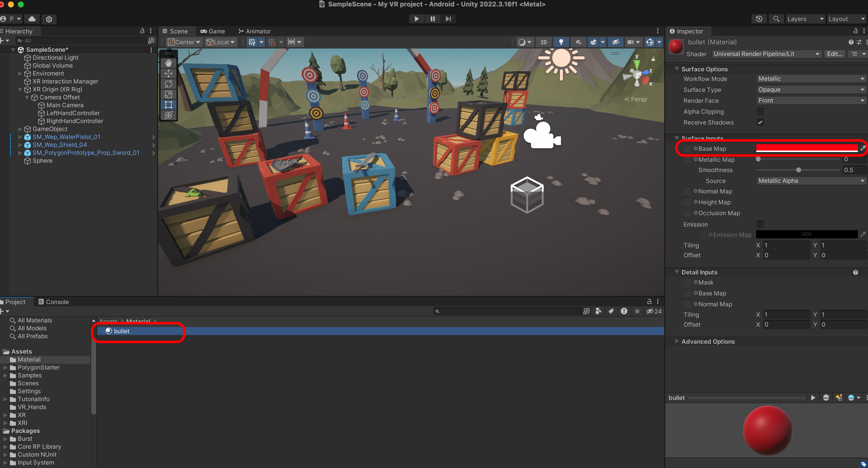The width and height of the screenshot is (868, 468).
Task: Open the Shader dropdown
Action: (766, 54)
